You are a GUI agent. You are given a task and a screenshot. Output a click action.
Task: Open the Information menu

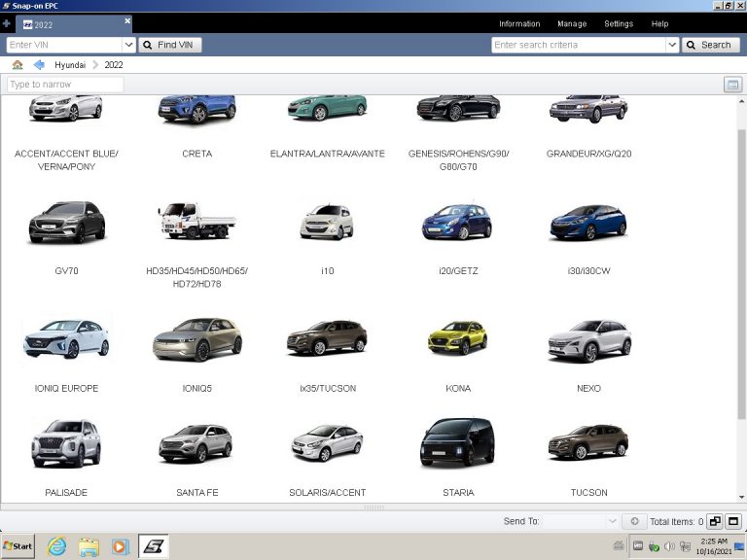(x=518, y=24)
